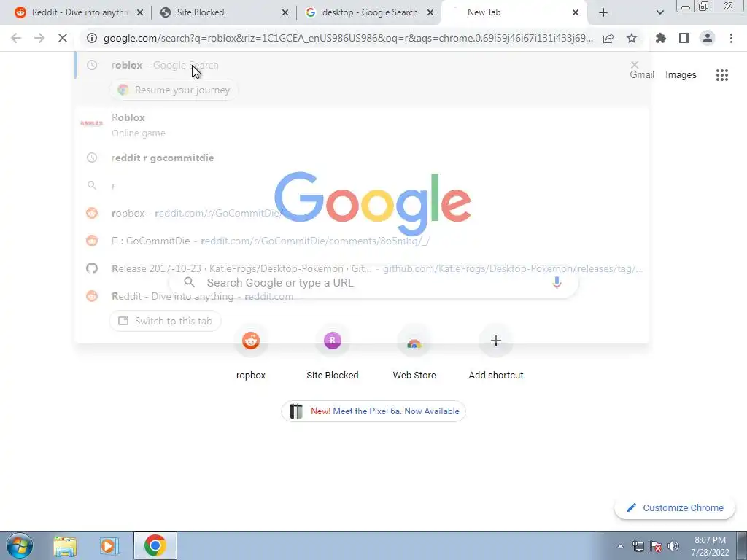The width and height of the screenshot is (747, 560).
Task: Open the Google apps grid
Action: click(x=721, y=75)
